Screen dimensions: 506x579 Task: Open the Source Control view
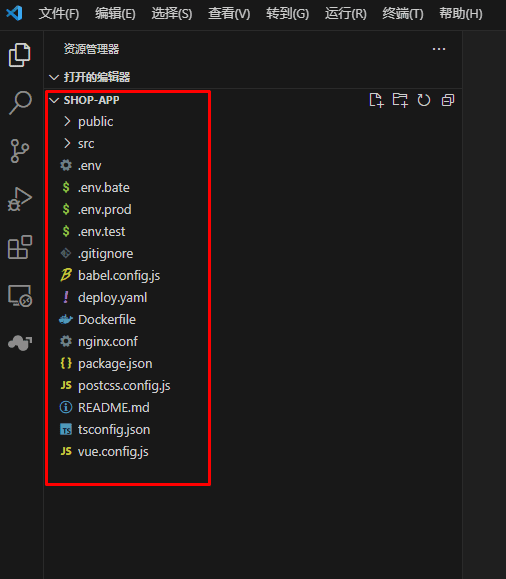[20, 151]
